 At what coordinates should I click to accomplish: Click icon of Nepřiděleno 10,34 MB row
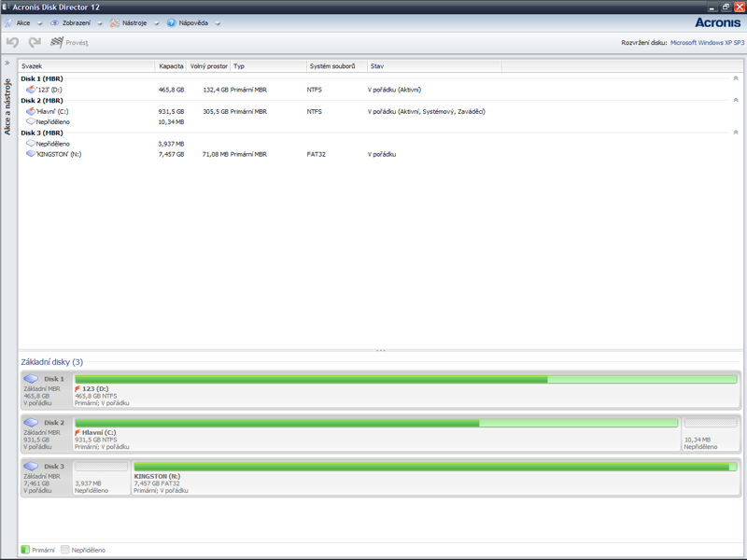[x=31, y=121]
